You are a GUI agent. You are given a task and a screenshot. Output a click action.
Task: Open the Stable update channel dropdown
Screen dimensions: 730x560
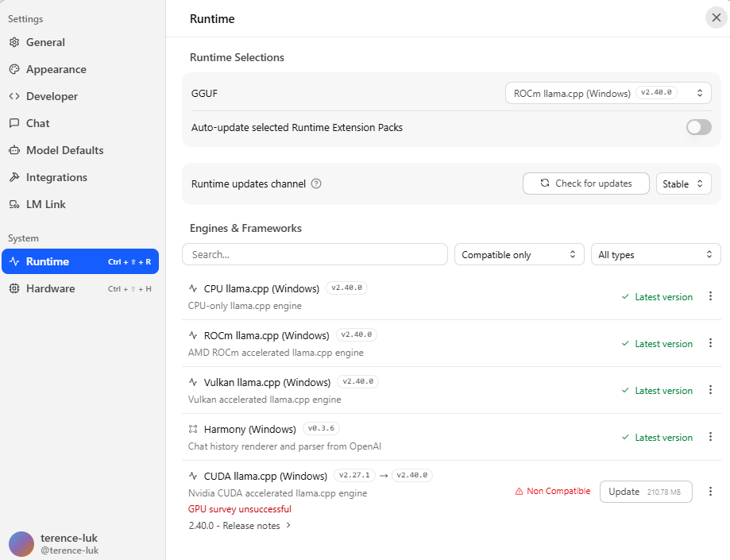click(x=683, y=183)
